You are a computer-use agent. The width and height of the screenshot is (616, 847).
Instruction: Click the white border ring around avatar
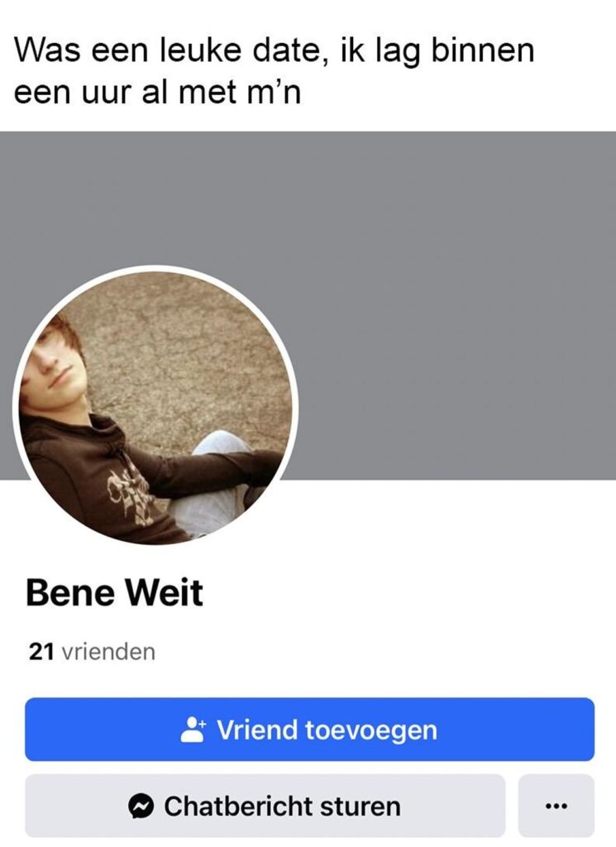pos(155,267)
